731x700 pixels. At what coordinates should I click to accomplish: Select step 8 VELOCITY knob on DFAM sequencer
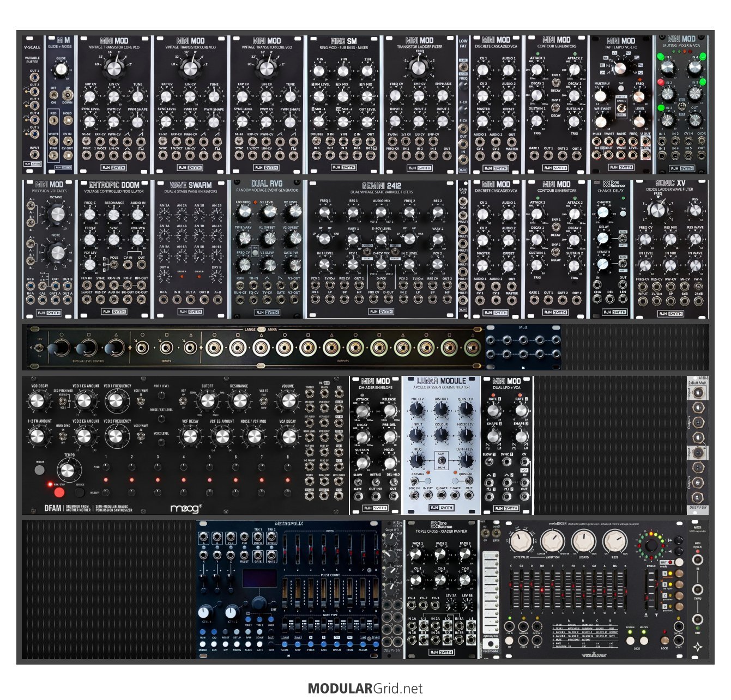coord(288,492)
